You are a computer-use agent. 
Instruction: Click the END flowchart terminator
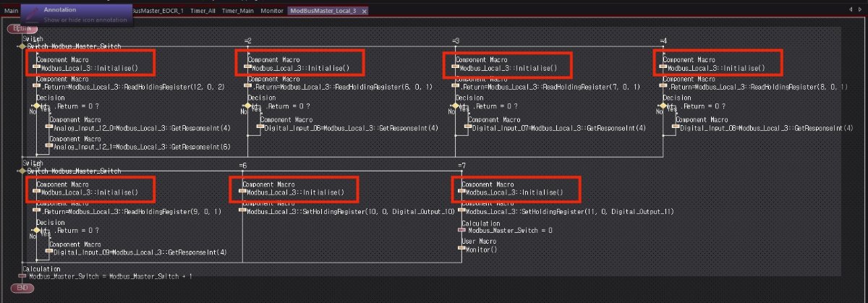click(x=22, y=288)
